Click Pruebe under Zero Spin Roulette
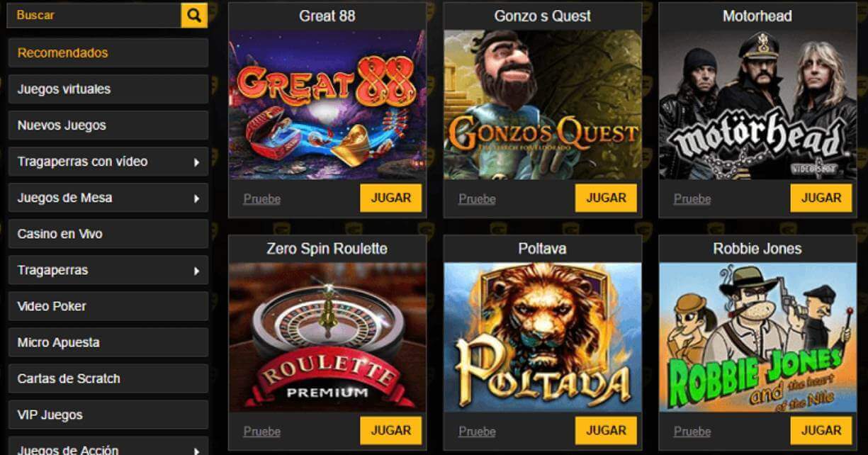Viewport: 868px width, 455px height. tap(262, 432)
